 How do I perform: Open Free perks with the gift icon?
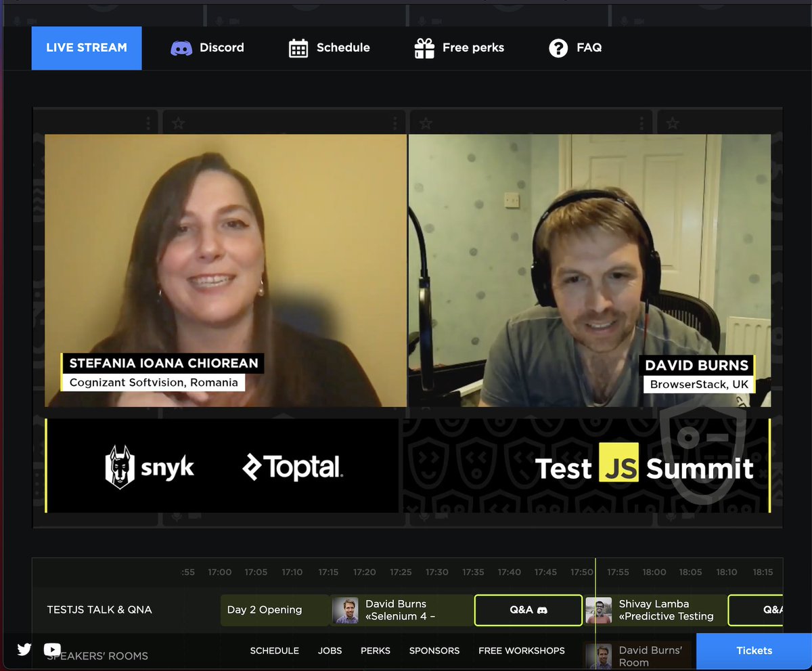pos(459,48)
